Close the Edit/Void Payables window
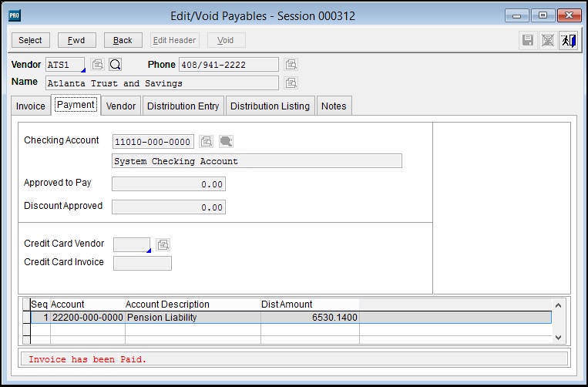The height and width of the screenshot is (387, 588). [569, 15]
